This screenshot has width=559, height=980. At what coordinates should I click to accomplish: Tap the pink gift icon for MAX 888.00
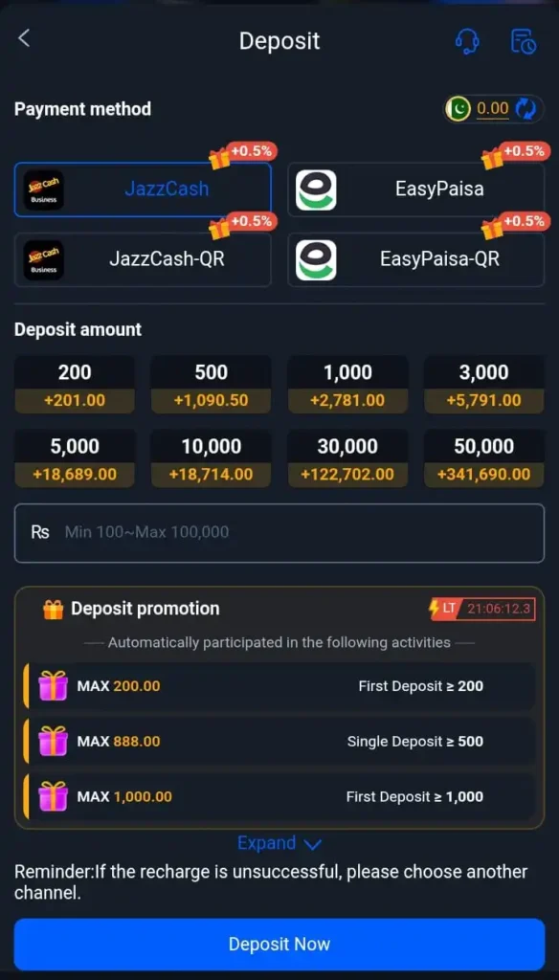click(x=53, y=742)
